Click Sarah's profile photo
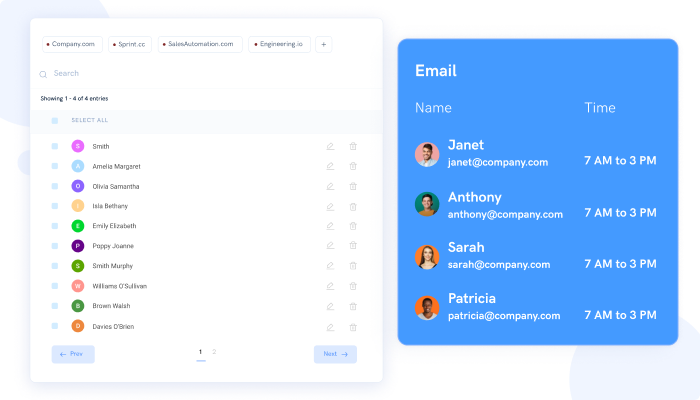Image resolution: width=700 pixels, height=400 pixels. pyautogui.click(x=427, y=257)
